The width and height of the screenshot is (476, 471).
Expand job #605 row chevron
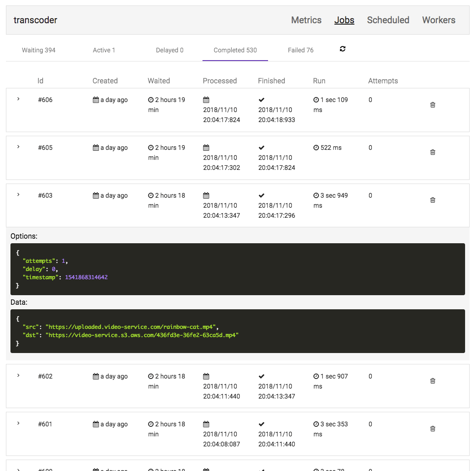tap(18, 147)
